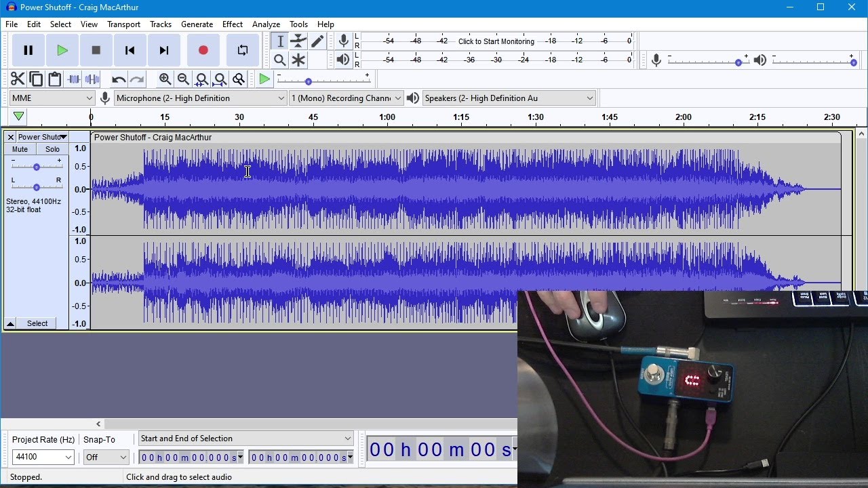The image size is (868, 488).
Task: Open Start and End of Selection dropdown
Action: click(x=246, y=439)
